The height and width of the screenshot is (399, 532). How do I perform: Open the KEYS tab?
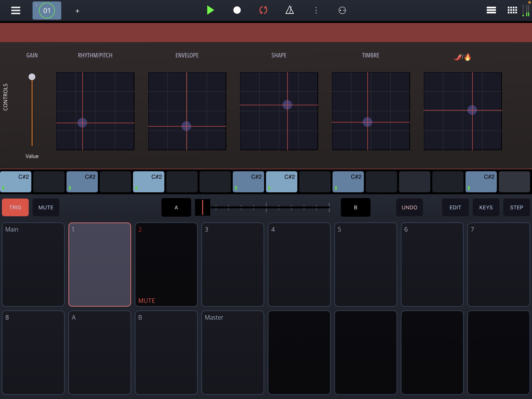pos(486,207)
